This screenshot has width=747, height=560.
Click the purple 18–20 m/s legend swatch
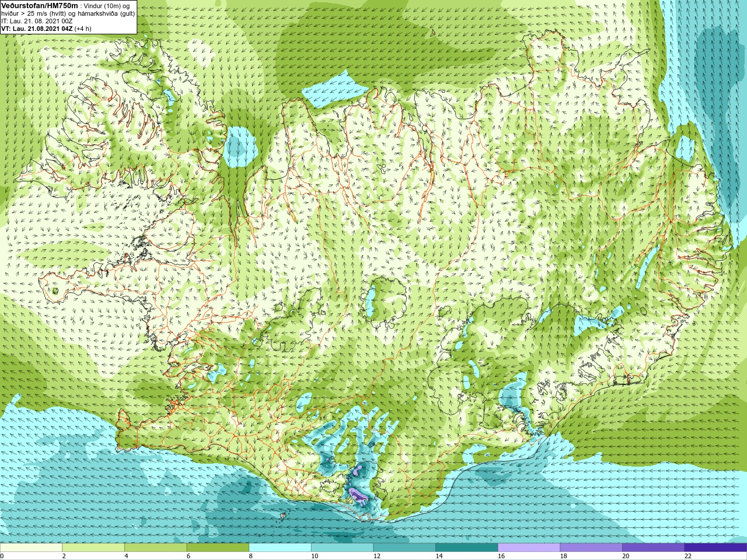(x=591, y=548)
